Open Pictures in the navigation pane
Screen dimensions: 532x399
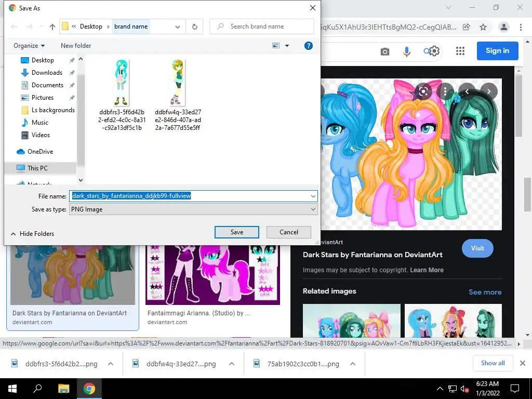[x=43, y=98]
